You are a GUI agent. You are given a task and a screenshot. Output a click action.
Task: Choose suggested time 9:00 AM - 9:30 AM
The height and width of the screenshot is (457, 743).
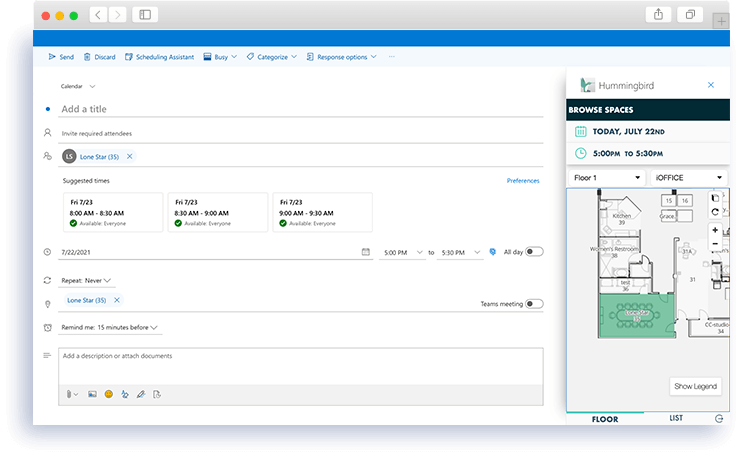322,212
